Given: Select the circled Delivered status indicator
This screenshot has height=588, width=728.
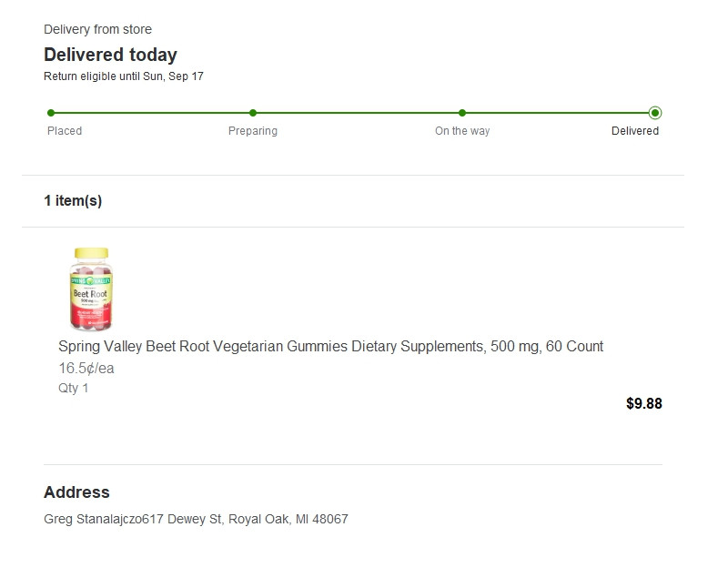Looking at the screenshot, I should click(x=655, y=113).
